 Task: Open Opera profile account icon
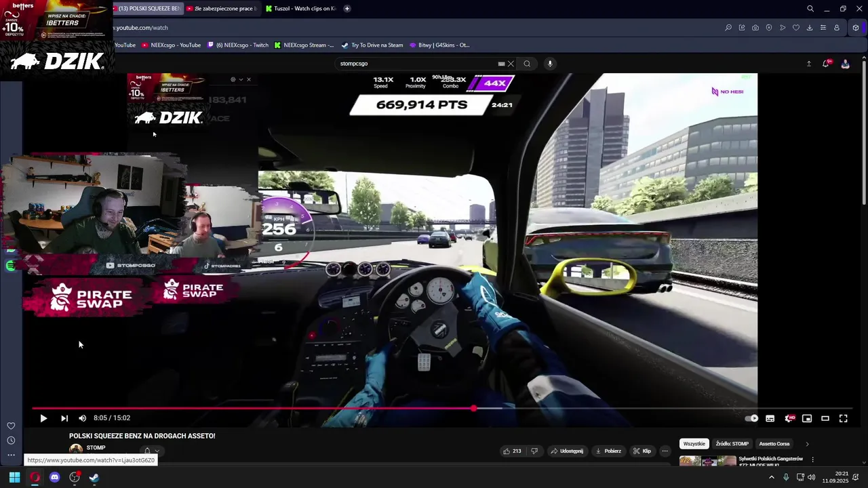837,28
